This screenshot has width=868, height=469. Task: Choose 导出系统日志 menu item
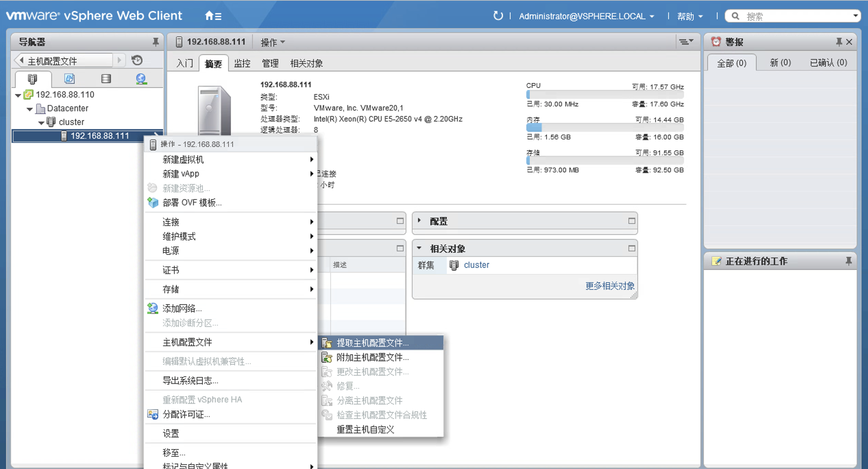(x=231, y=381)
